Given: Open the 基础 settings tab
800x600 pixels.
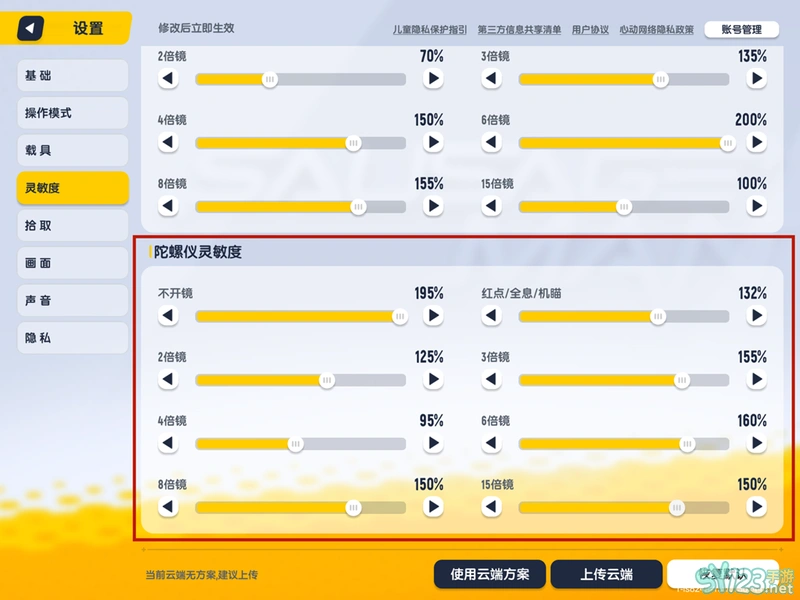Looking at the screenshot, I should [x=72, y=76].
